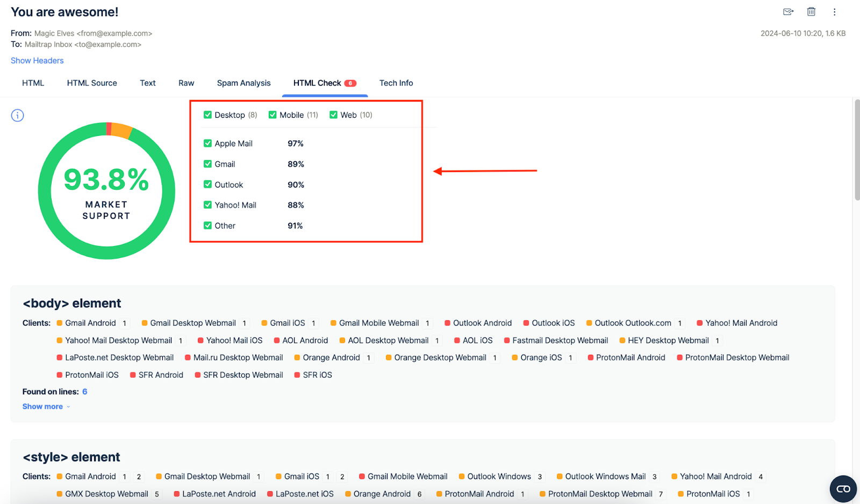Viewport: 860px width, 504px height.
Task: Click SFR Desktop Webmail label
Action: [243, 375]
